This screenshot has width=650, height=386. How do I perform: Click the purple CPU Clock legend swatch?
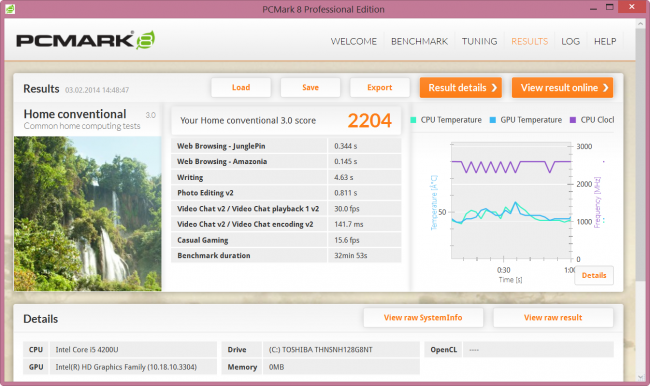(573, 120)
